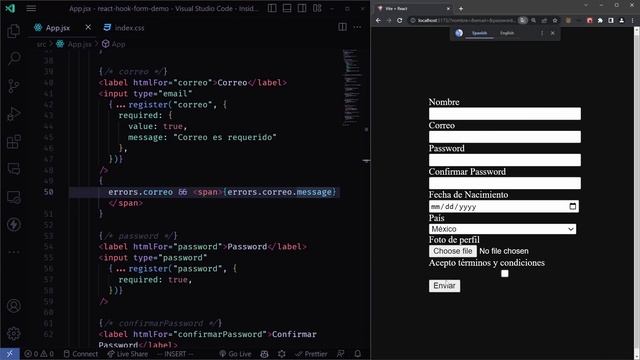
Task: Focus the Nombre input field
Action: (504, 114)
